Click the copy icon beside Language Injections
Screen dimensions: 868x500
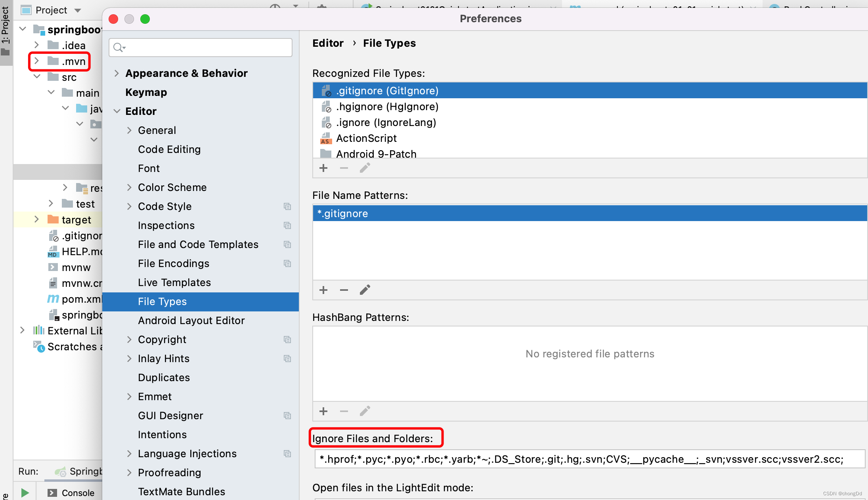coord(287,454)
